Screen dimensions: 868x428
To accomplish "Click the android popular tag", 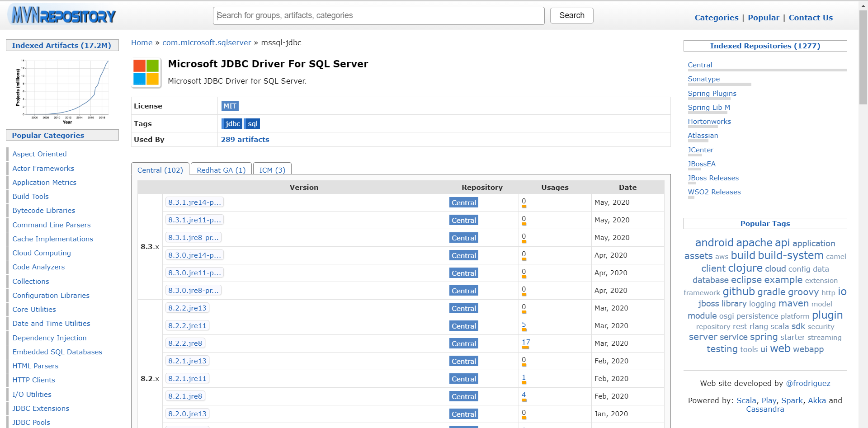I will pyautogui.click(x=714, y=243).
